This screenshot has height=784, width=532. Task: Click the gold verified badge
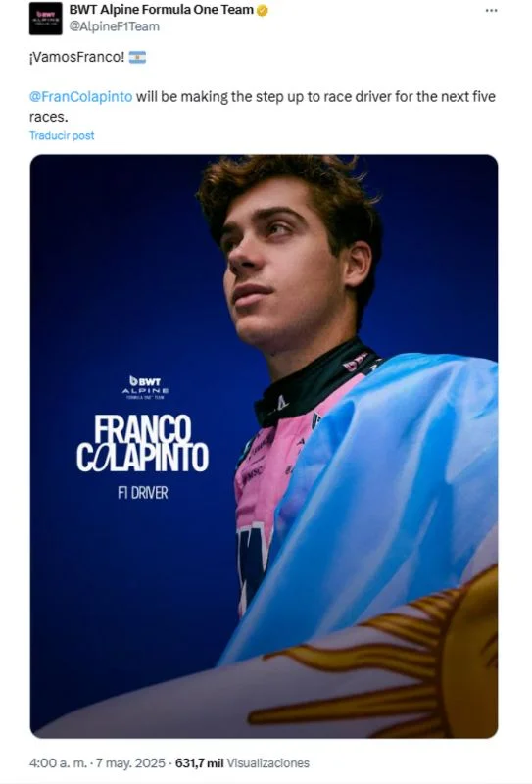[262, 10]
